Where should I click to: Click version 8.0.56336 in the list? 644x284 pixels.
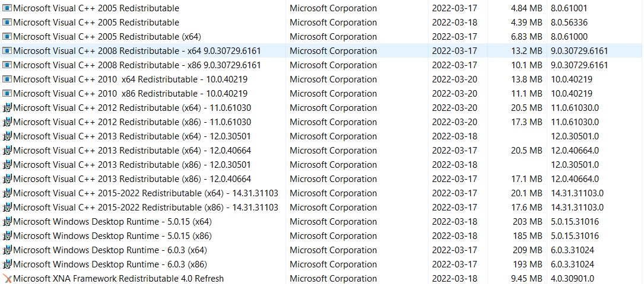[x=569, y=22]
